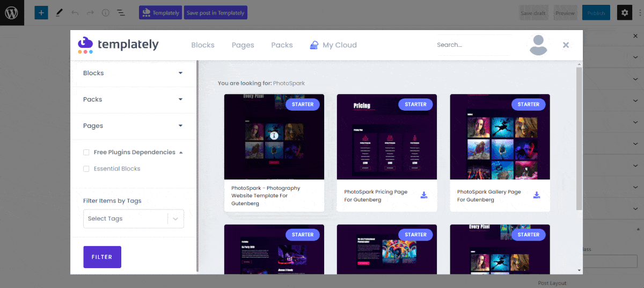Open the list view outline icon
Image resolution: width=644 pixels, height=288 pixels.
pyautogui.click(x=121, y=13)
